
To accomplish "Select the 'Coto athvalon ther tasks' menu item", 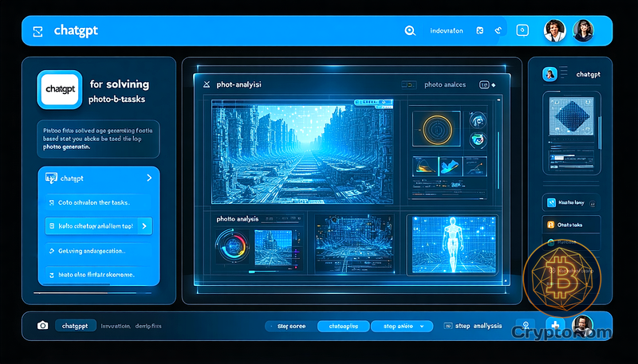I will point(94,202).
